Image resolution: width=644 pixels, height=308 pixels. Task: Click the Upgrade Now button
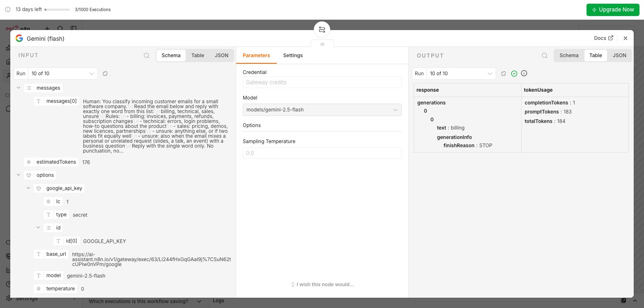(x=613, y=9)
